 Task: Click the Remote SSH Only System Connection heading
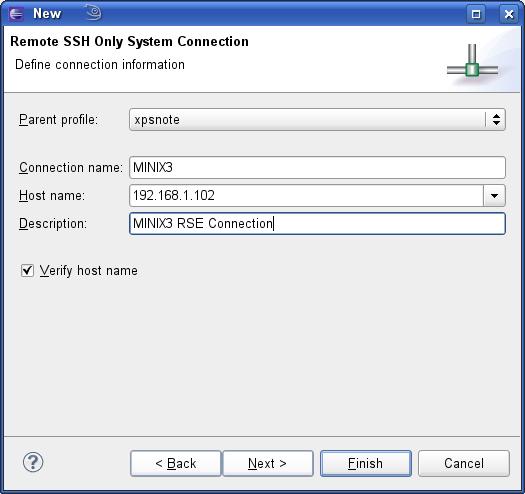tap(130, 42)
